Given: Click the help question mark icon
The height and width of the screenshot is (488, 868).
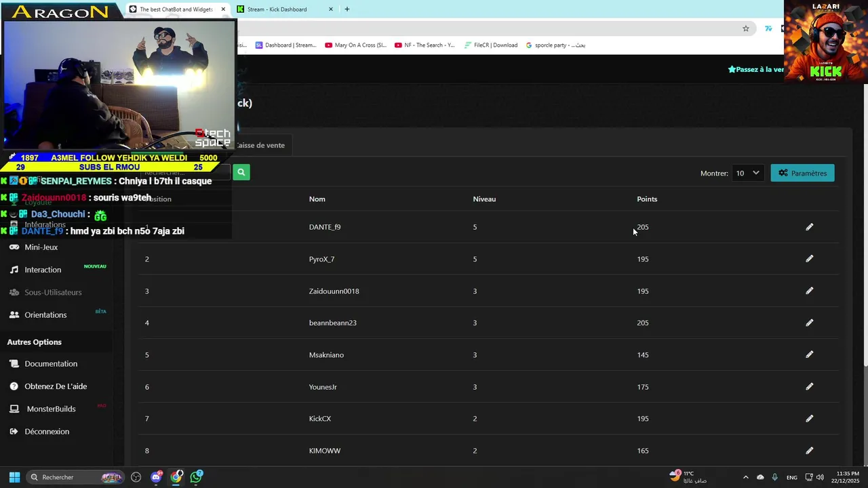Looking at the screenshot, I should click(14, 386).
